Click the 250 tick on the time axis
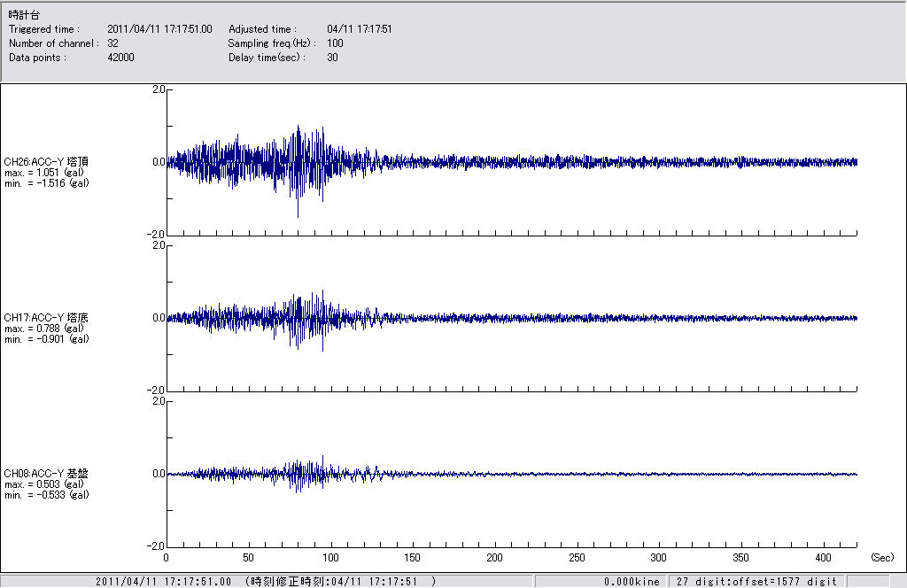Viewport: 907px width, 588px height. point(577,558)
